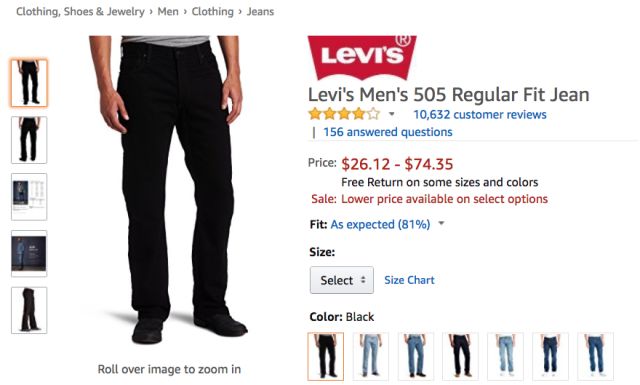Choose the light blue jeans swatch, second option
The width and height of the screenshot is (640, 385).
(x=371, y=356)
